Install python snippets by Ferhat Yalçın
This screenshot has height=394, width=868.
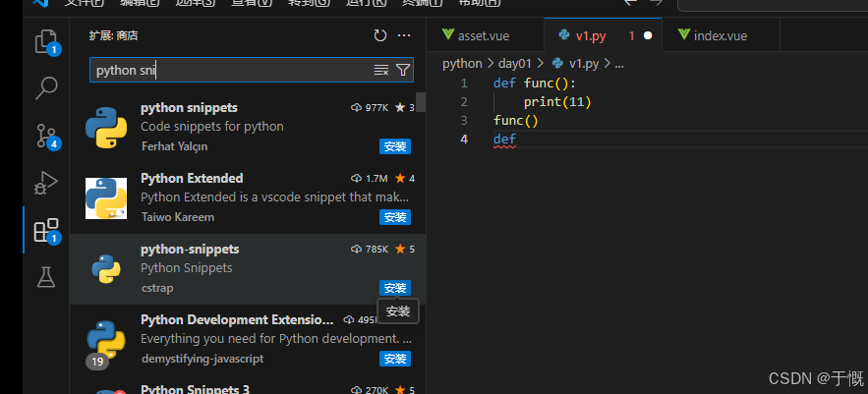click(394, 146)
